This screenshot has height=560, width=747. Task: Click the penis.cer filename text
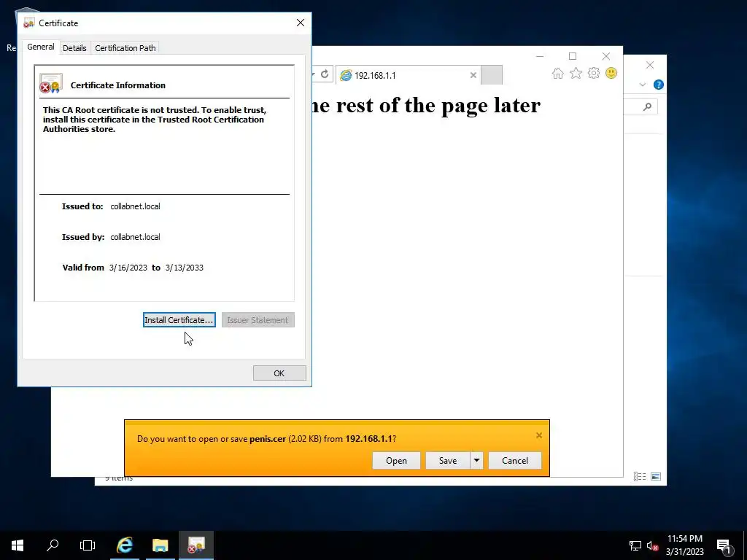pos(268,438)
